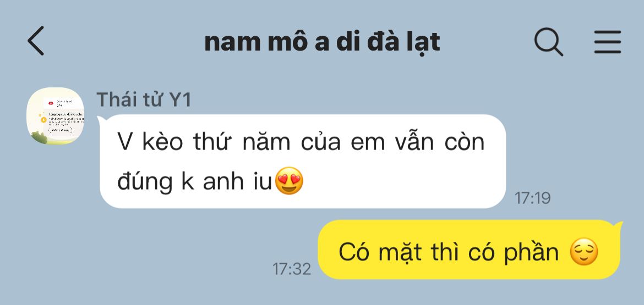The height and width of the screenshot is (305, 644).
Task: Select the white message starting with V kèo
Action: (x=303, y=161)
